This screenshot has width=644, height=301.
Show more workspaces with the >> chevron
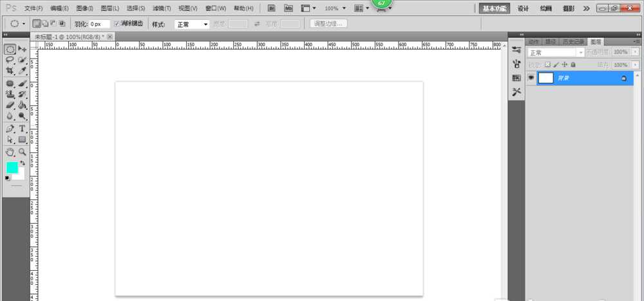point(587,8)
